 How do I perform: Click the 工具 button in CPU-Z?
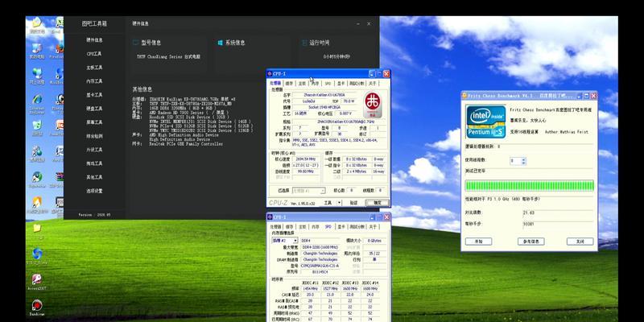(328, 203)
